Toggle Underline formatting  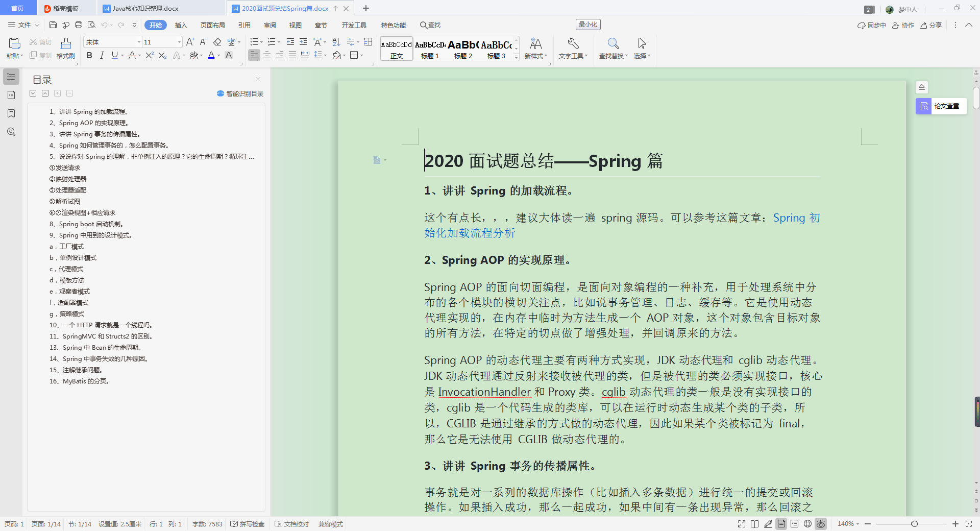pos(114,55)
